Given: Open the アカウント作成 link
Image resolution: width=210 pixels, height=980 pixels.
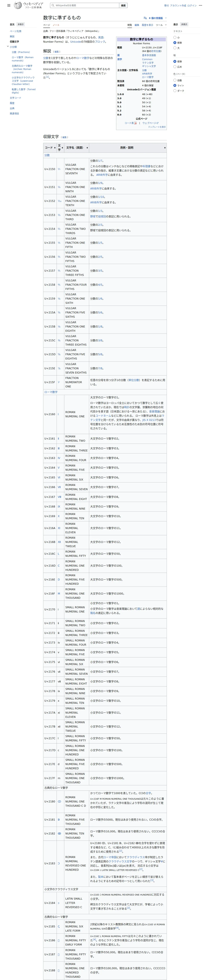Looking at the screenshot, I should (x=178, y=5).
